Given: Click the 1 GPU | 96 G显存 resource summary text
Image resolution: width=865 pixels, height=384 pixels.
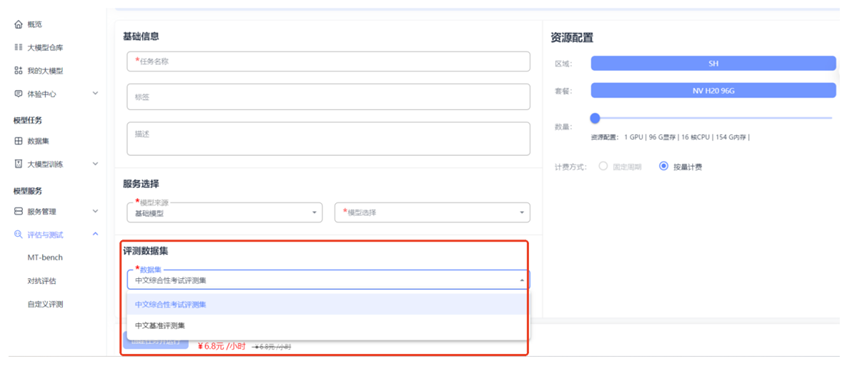Looking at the screenshot, I should pos(670,137).
